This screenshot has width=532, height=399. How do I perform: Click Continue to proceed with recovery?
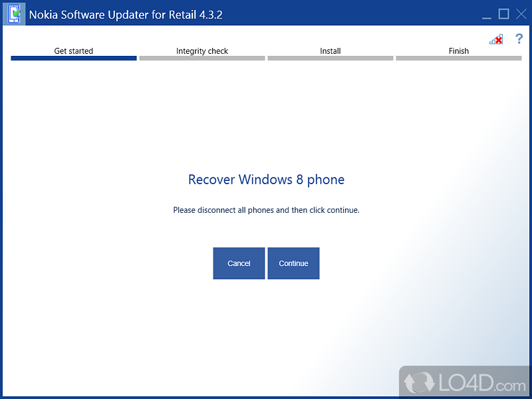pos(293,263)
